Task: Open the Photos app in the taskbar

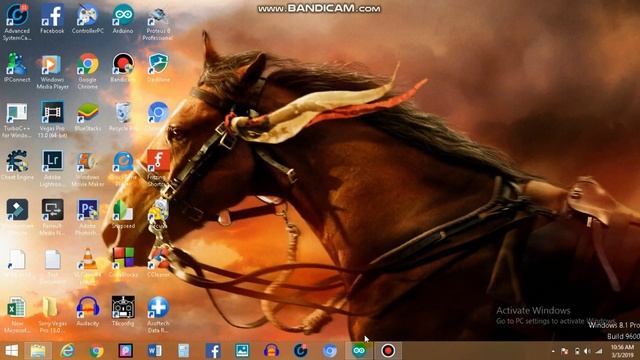Action: (x=242, y=351)
